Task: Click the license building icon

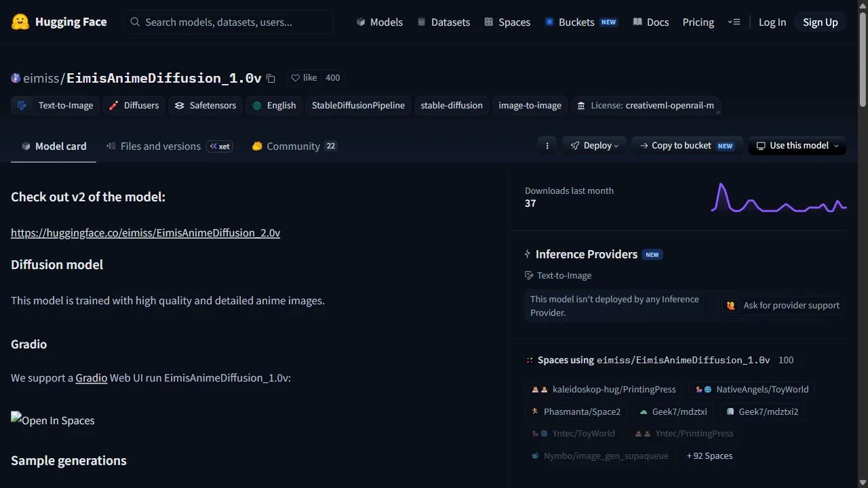Action: tap(581, 106)
